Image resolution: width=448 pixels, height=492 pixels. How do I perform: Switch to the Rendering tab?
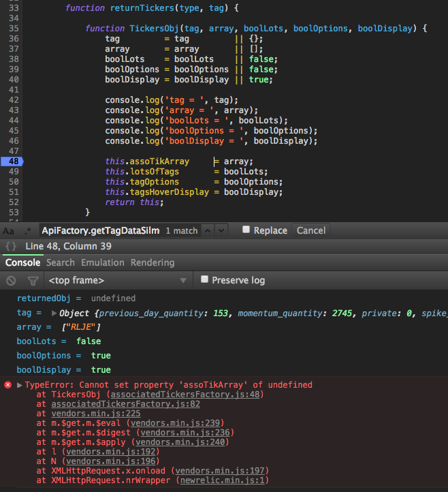pyautogui.click(x=153, y=262)
